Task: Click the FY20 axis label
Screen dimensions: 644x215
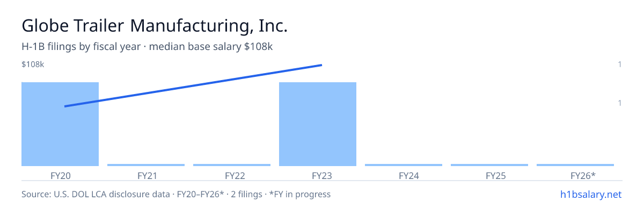Action: pos(60,176)
